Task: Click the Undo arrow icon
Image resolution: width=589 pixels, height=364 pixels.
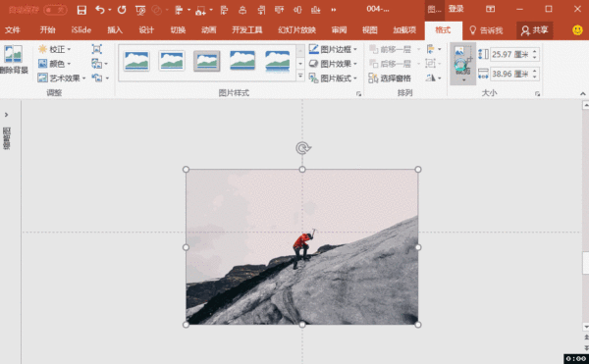Action: click(99, 10)
